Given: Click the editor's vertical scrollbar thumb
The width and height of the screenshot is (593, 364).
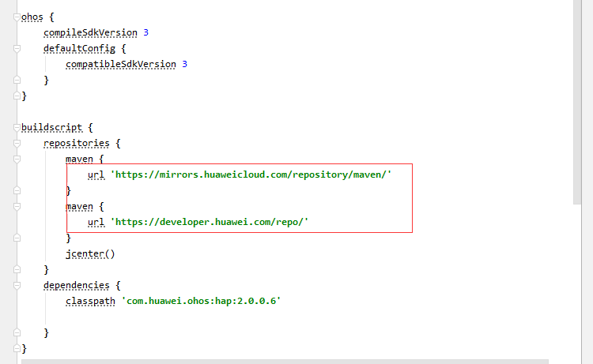Looking at the screenshot, I should 577,102.
